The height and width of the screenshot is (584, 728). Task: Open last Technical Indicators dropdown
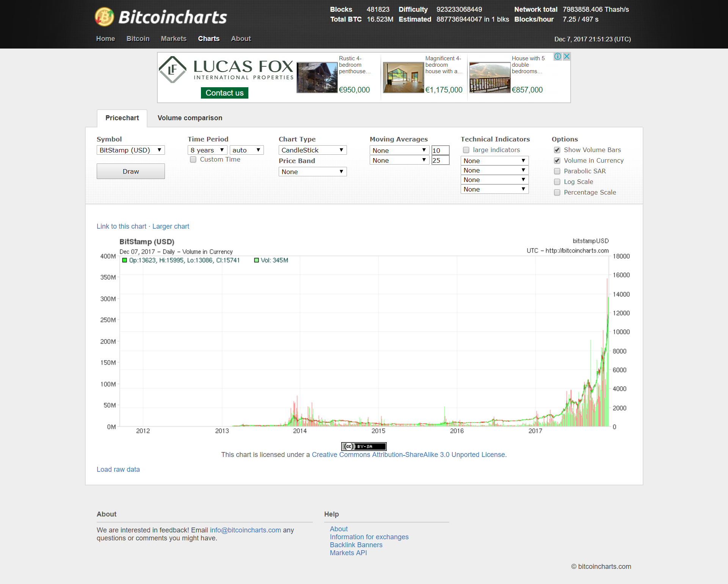(495, 189)
